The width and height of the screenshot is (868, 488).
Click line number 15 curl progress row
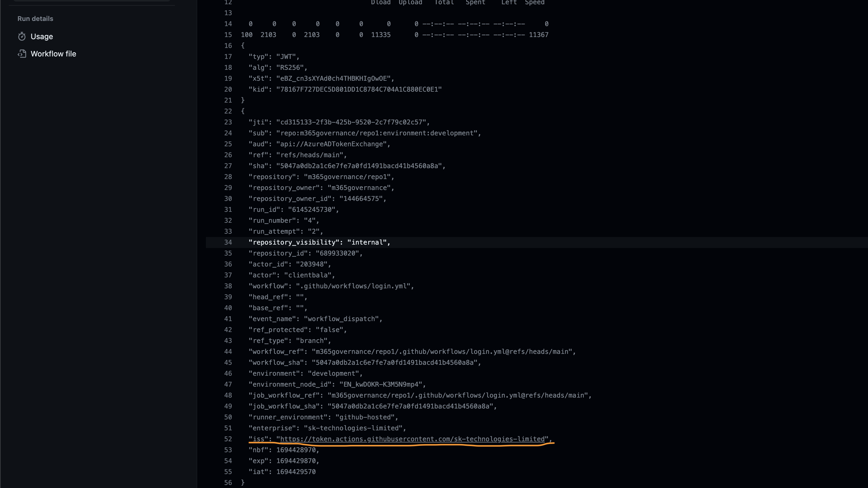(x=228, y=35)
